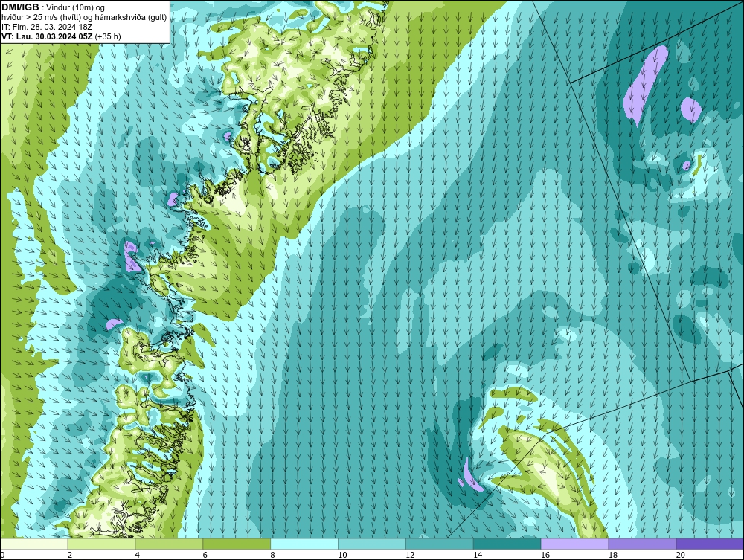Click the legend scale label '14'
The width and height of the screenshot is (744, 560).
[x=478, y=555]
